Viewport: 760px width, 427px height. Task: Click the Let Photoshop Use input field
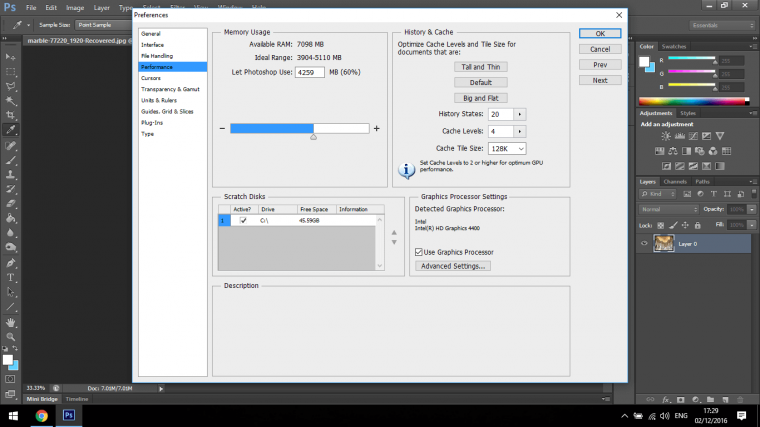coord(310,72)
